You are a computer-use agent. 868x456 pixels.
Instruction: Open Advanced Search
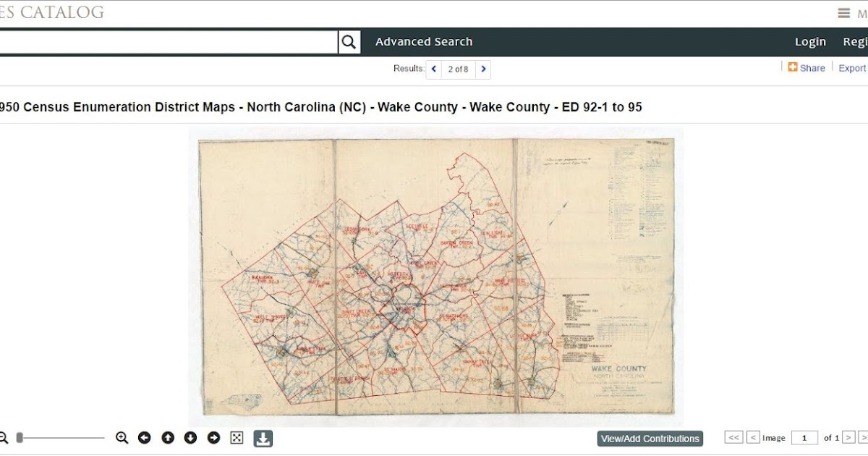423,41
